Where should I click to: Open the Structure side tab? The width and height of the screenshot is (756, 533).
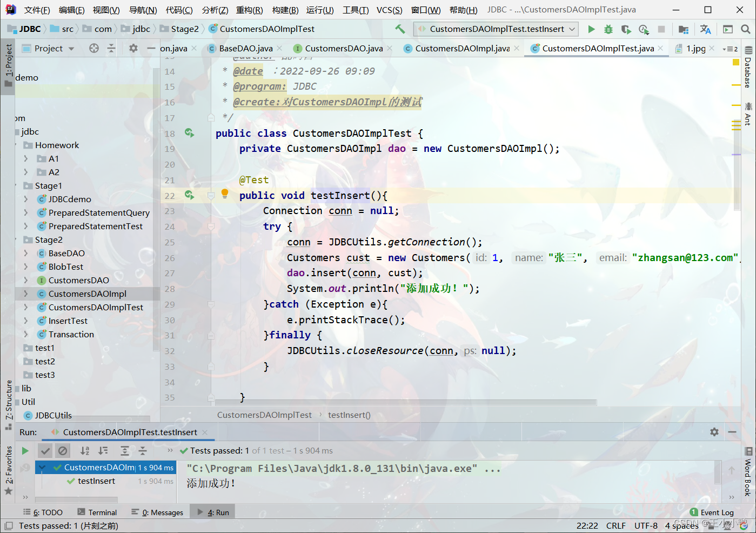(x=9, y=404)
